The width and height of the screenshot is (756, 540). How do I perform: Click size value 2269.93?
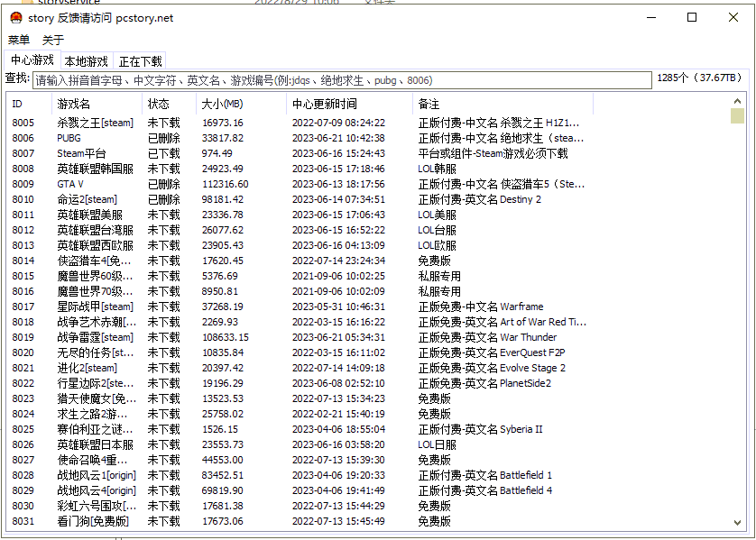pos(220,322)
